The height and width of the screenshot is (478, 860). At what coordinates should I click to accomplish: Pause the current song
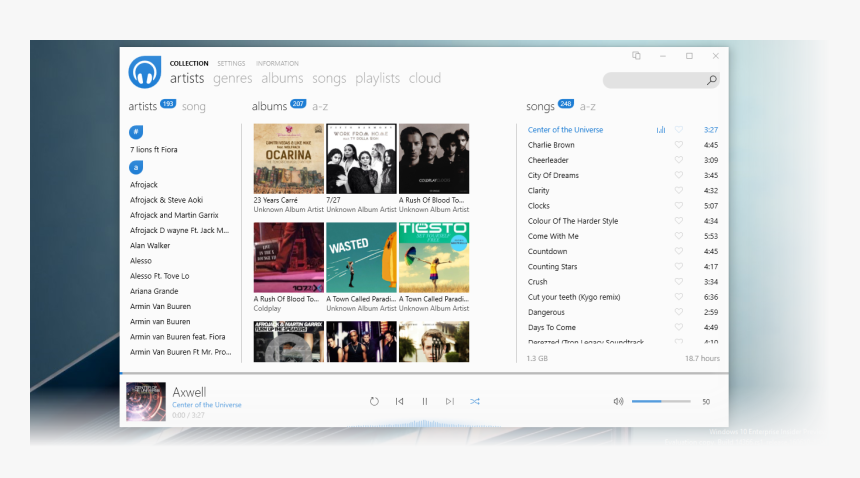[x=425, y=401]
